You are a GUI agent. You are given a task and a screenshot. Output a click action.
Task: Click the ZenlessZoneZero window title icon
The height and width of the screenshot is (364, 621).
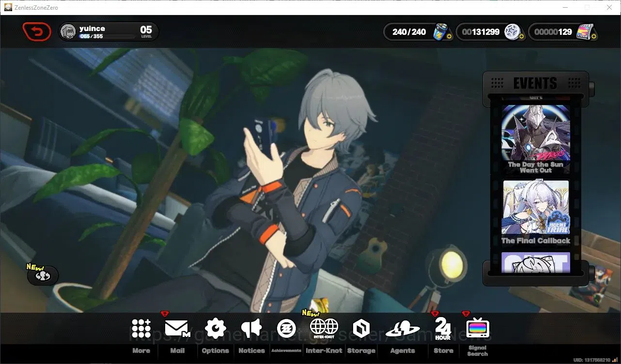pos(8,7)
